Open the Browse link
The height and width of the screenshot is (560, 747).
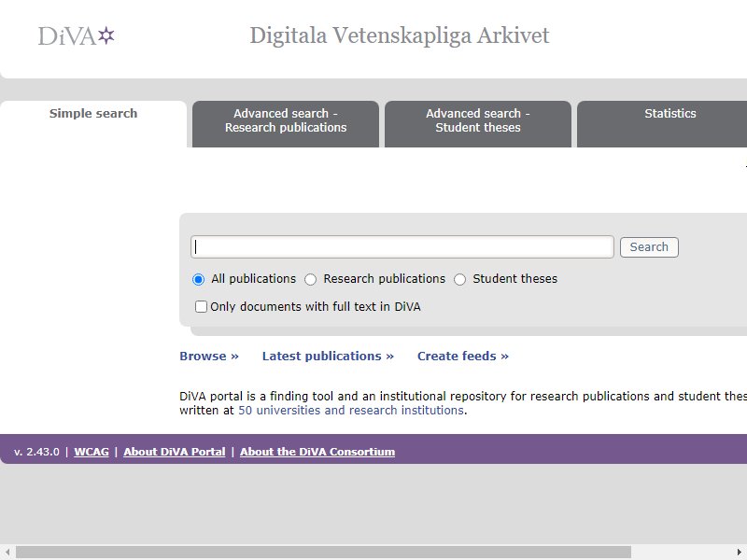click(209, 357)
